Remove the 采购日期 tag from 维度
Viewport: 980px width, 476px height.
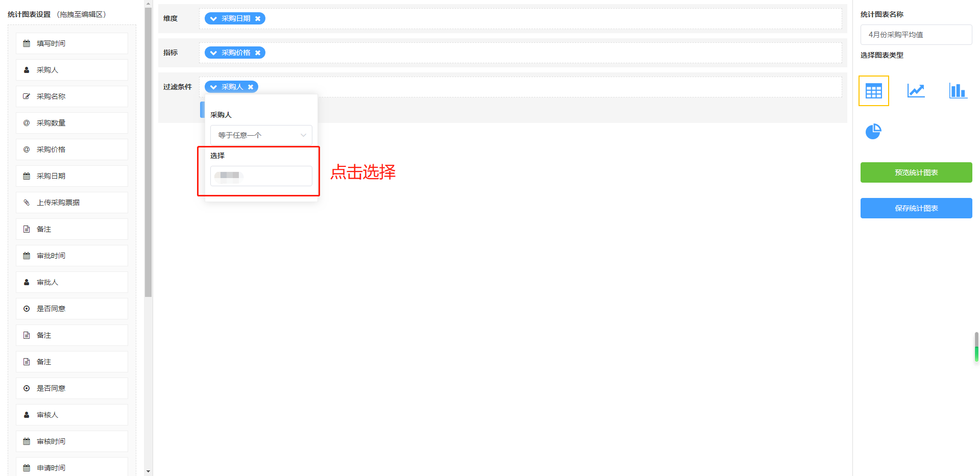pos(258,18)
